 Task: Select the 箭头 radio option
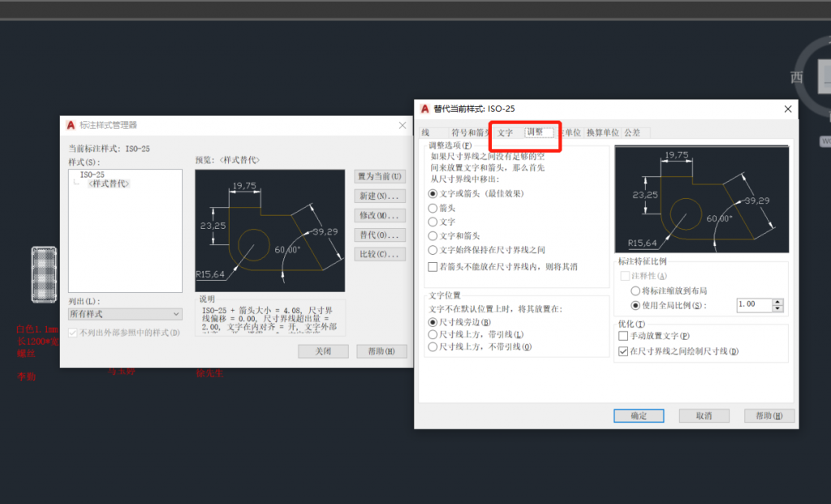[433, 208]
